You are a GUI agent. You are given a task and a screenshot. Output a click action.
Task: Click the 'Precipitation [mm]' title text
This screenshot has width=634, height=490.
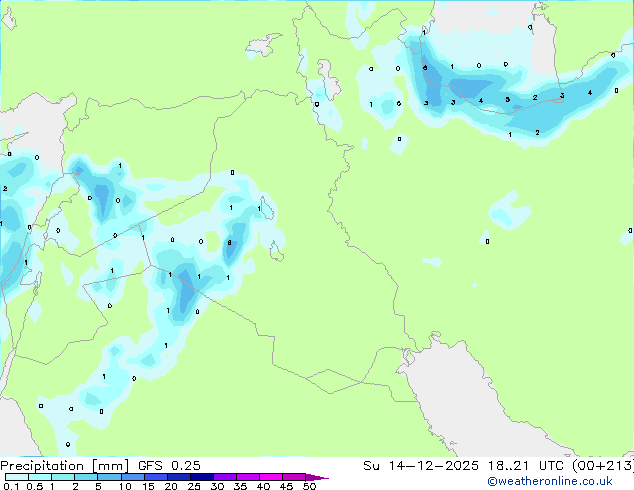[x=64, y=466]
